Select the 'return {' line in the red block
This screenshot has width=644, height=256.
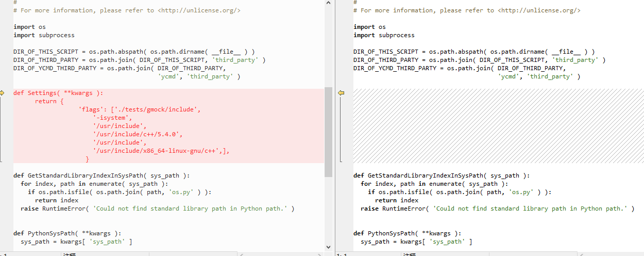(49, 101)
